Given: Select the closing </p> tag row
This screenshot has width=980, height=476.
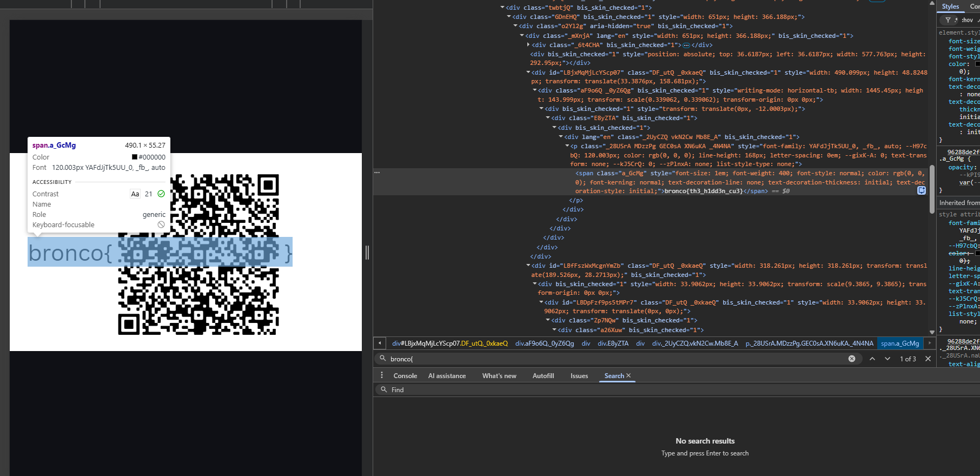Looking at the screenshot, I should click(x=576, y=200).
